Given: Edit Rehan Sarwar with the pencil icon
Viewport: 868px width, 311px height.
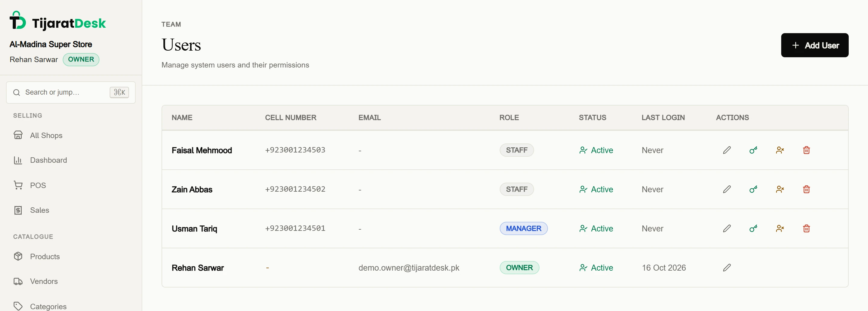Looking at the screenshot, I should click(x=727, y=268).
